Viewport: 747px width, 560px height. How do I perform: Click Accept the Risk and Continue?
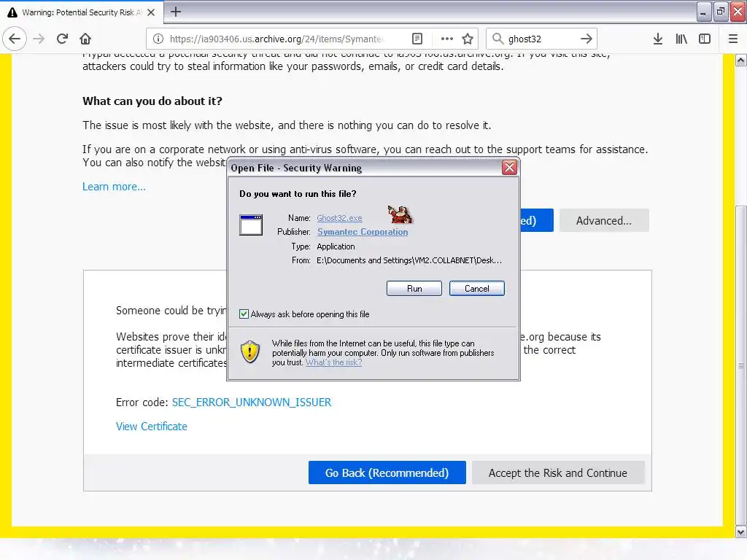tap(558, 472)
